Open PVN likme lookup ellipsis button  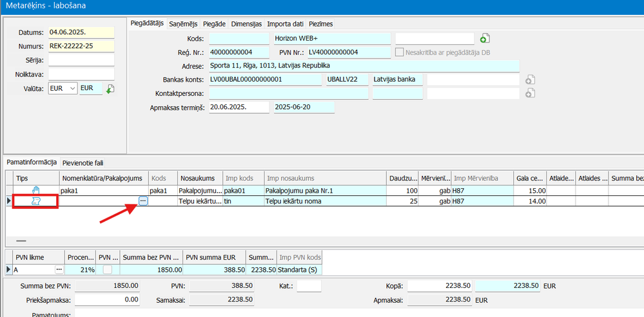tap(59, 269)
